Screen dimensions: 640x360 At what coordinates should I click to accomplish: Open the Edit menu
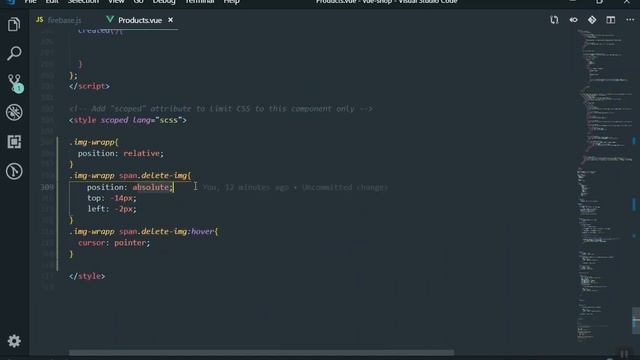[52, 2]
